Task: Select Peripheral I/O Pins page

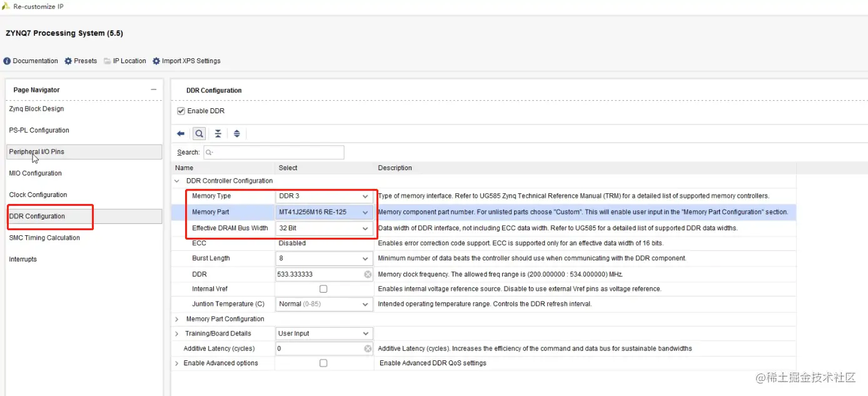Action: (84, 151)
